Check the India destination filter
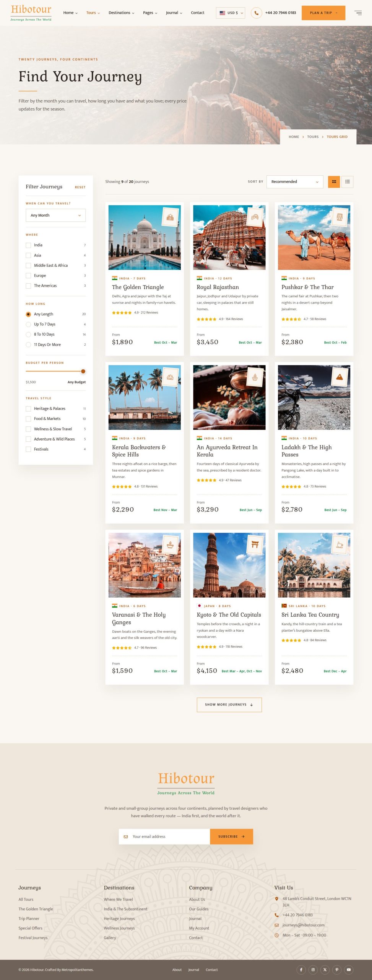Viewport: 372px width, 980px height. pyautogui.click(x=28, y=245)
